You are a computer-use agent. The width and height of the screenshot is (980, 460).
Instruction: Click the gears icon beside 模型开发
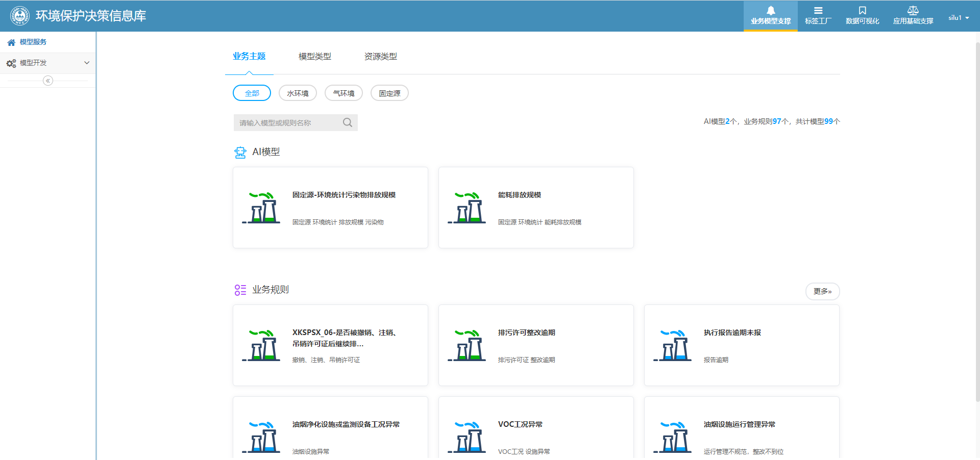point(11,63)
